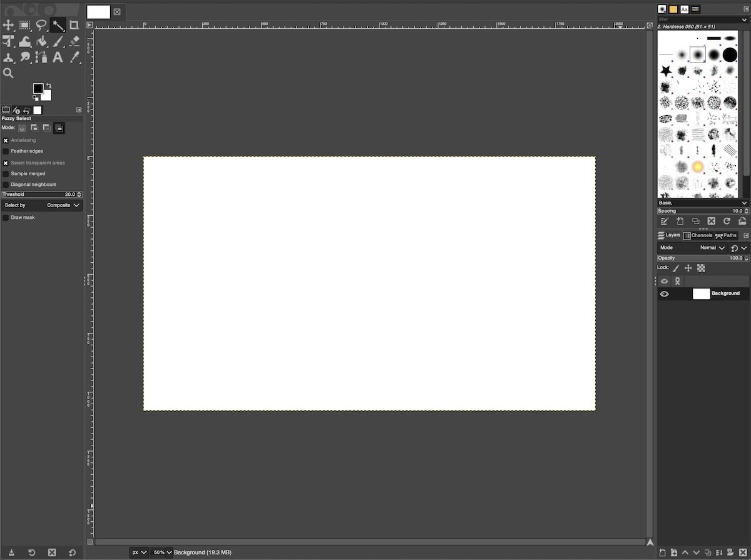
Task: Hide the Background layer
Action: pos(664,293)
